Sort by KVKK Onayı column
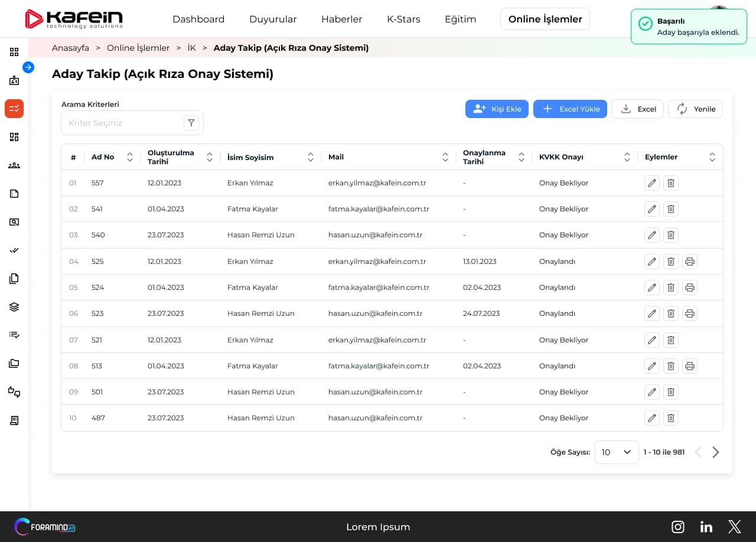 coord(627,157)
